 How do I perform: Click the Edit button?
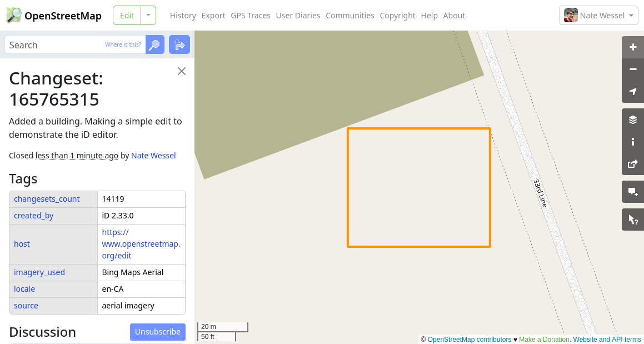coord(127,16)
